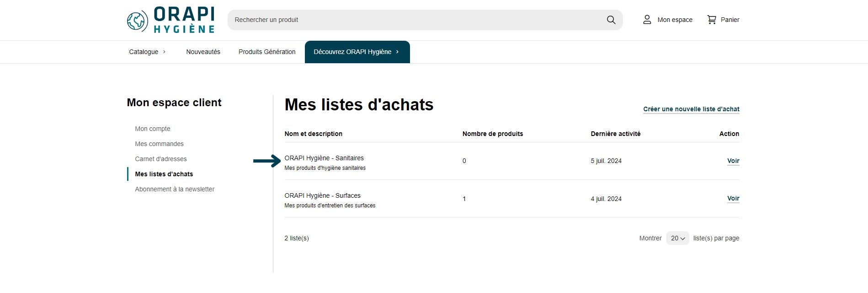868x293 pixels.
Task: Go to Mes commandes in sidebar
Action: coord(159,144)
